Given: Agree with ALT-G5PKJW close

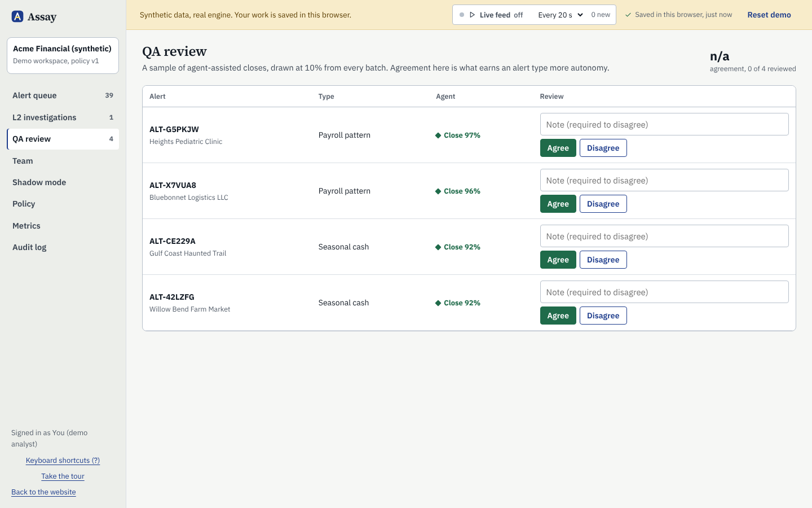Looking at the screenshot, I should click(x=558, y=148).
